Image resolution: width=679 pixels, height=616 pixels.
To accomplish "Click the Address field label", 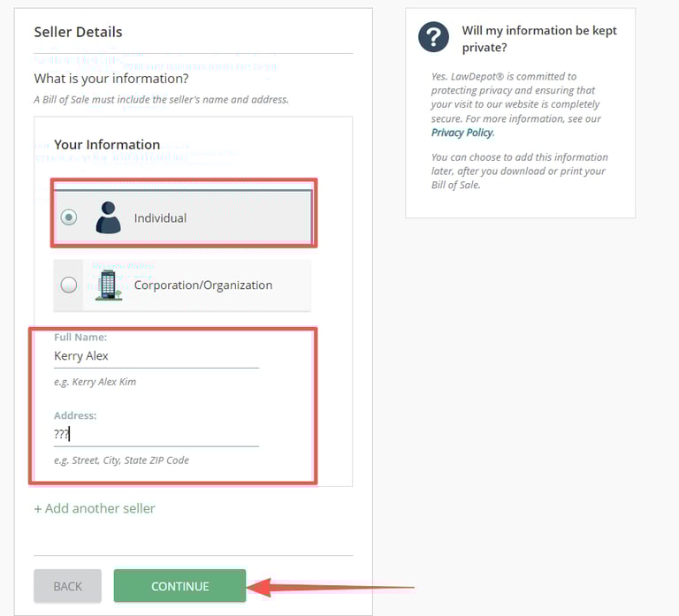I will click(75, 415).
